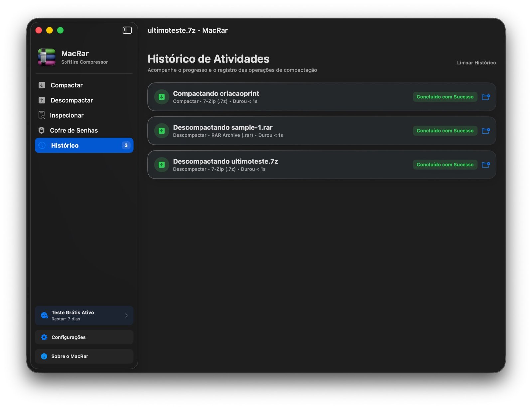532x408 pixels.
Task: Expand trial details chevron arrow
Action: point(126,315)
